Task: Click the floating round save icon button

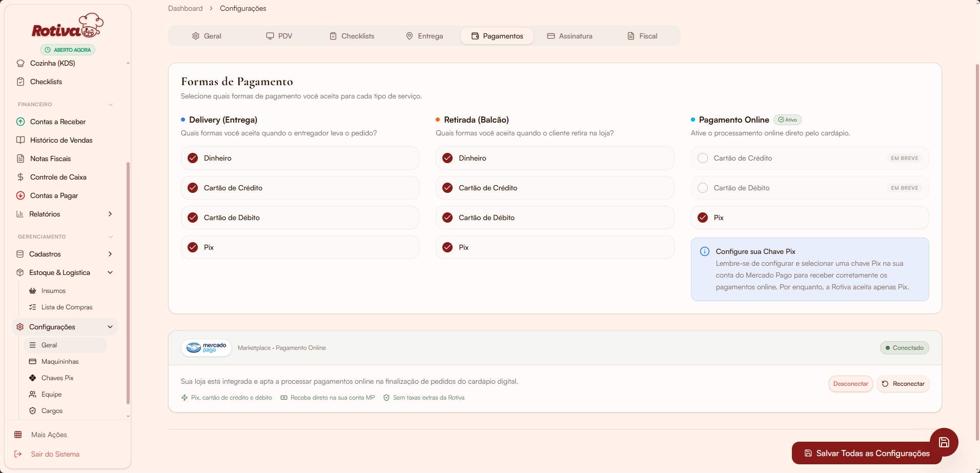Action: coord(944,442)
